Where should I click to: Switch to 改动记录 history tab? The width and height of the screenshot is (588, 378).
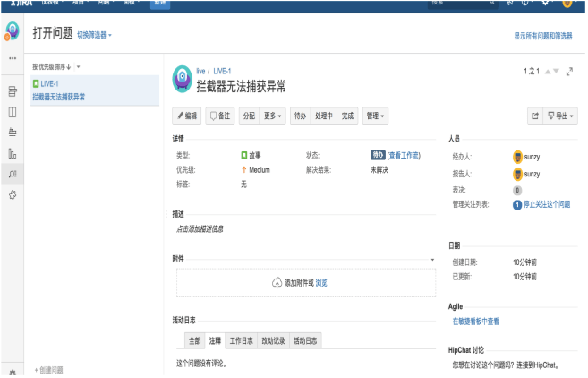tap(273, 341)
